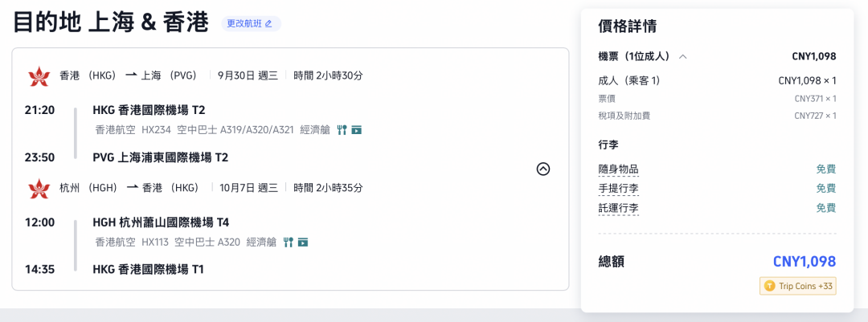
Task: Collapse flight details with the circled chevron
Action: click(543, 169)
